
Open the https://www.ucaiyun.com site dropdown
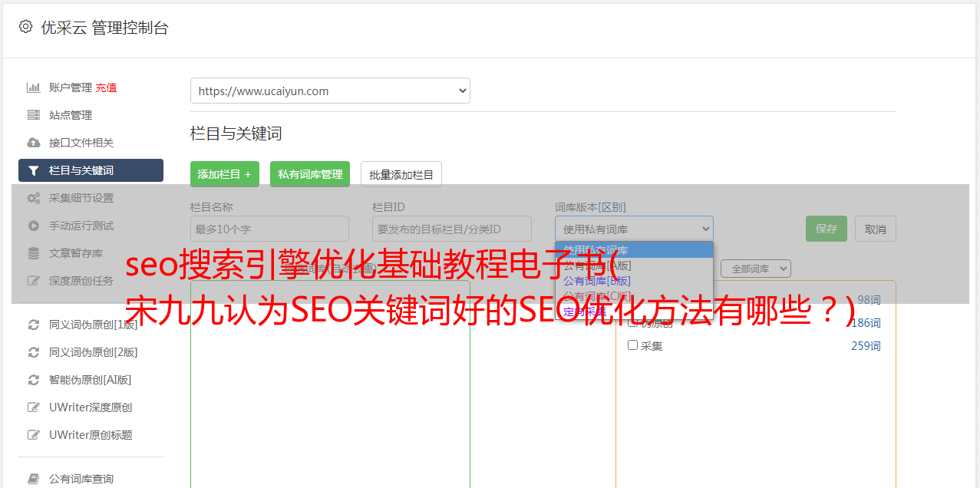[x=330, y=91]
